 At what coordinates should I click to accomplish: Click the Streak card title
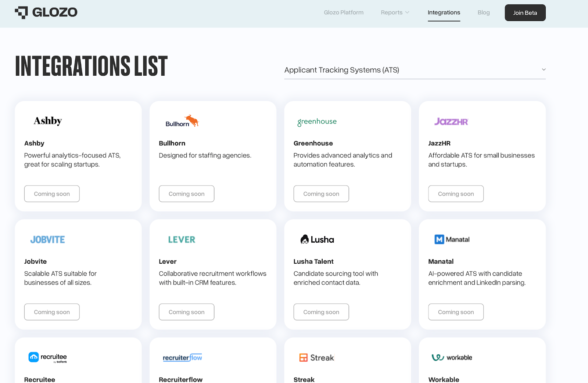click(304, 379)
